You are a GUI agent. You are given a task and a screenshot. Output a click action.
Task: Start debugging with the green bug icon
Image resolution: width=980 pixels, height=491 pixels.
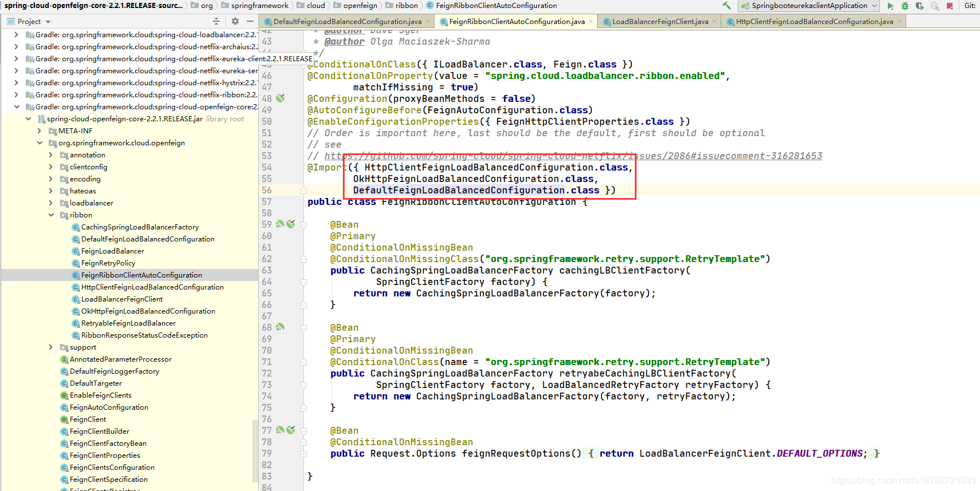pyautogui.click(x=905, y=6)
